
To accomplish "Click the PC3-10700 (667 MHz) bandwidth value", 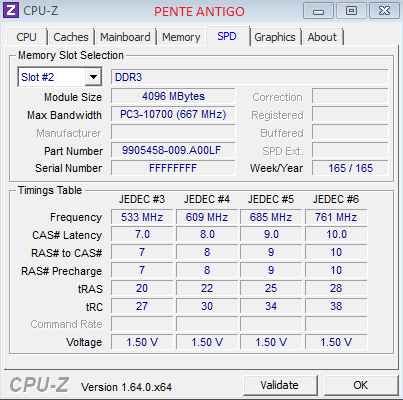I will click(x=173, y=114).
